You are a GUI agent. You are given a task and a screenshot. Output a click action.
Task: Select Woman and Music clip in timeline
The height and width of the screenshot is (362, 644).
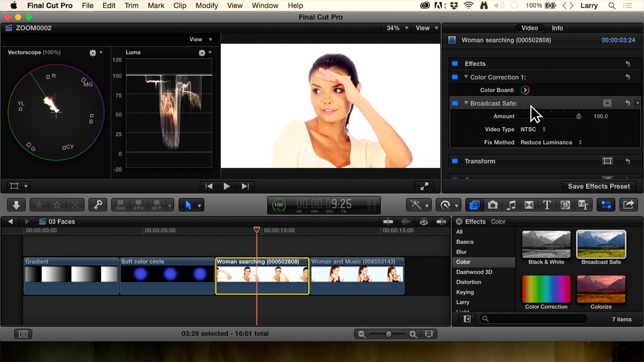coord(357,276)
